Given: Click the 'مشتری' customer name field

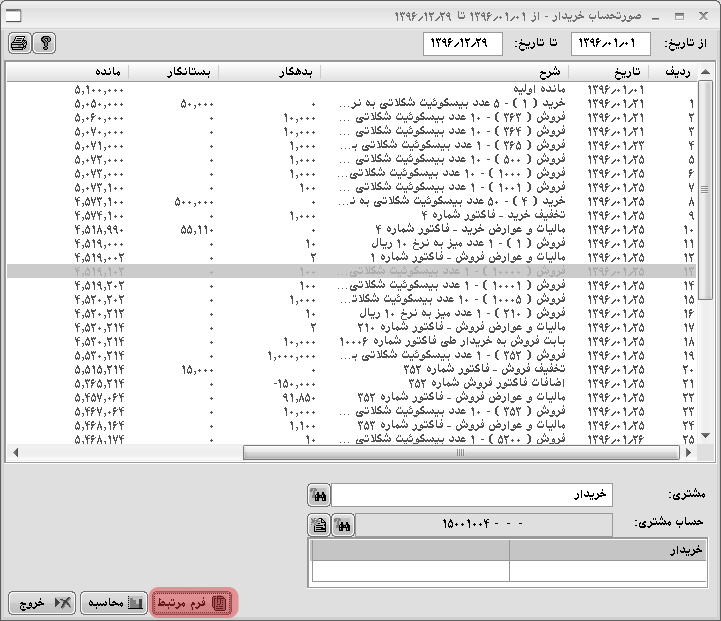Looking at the screenshot, I should point(471,495).
